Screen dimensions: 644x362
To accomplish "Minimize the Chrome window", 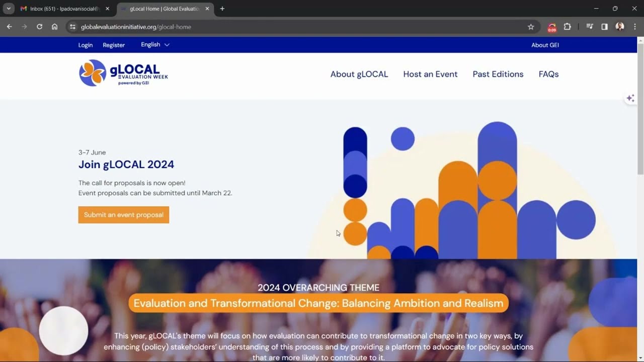I will pos(596,9).
